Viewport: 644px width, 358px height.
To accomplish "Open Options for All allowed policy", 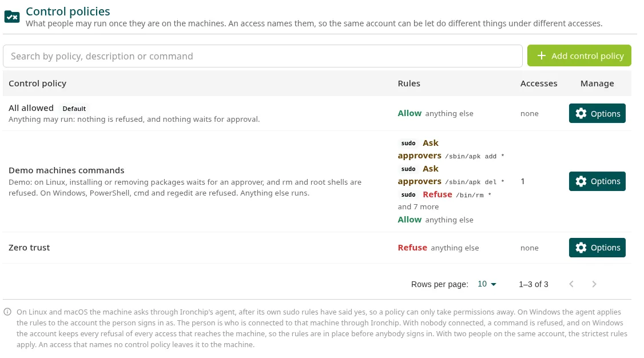I will [x=597, y=113].
